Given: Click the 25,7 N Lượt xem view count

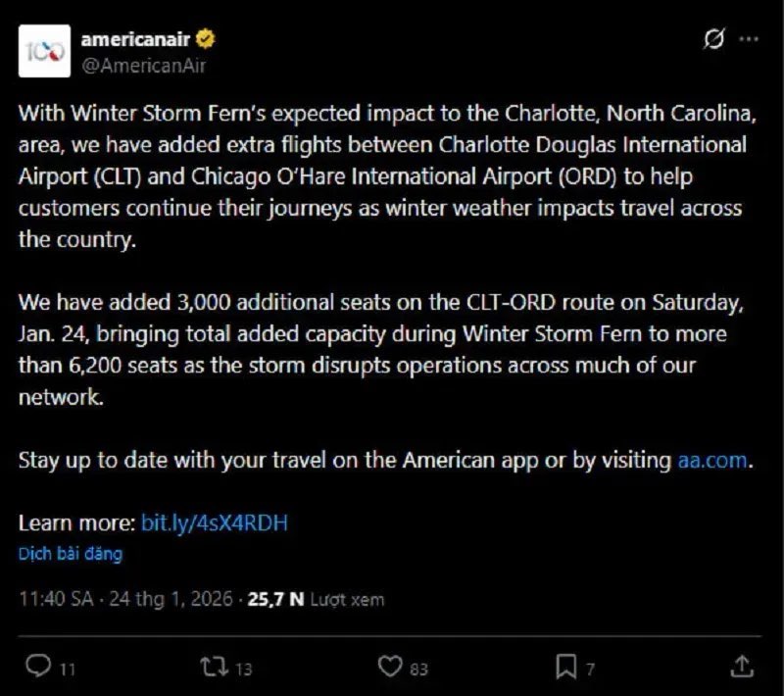Looking at the screenshot, I should (x=316, y=599).
